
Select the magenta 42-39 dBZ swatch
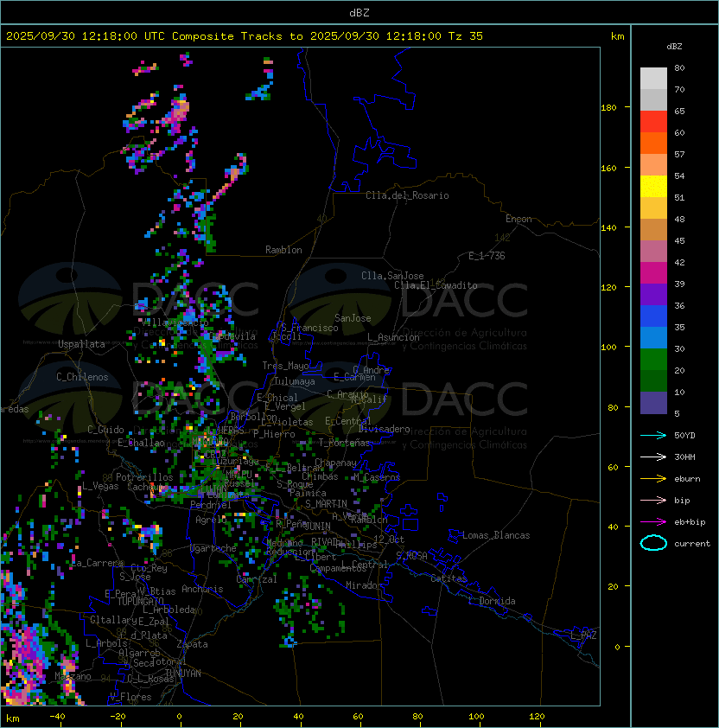(x=653, y=273)
